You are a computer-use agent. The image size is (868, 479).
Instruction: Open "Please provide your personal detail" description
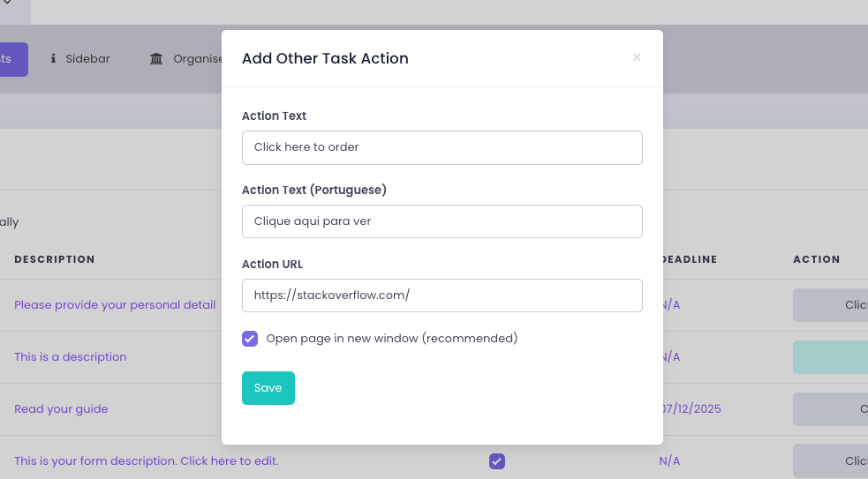click(115, 305)
